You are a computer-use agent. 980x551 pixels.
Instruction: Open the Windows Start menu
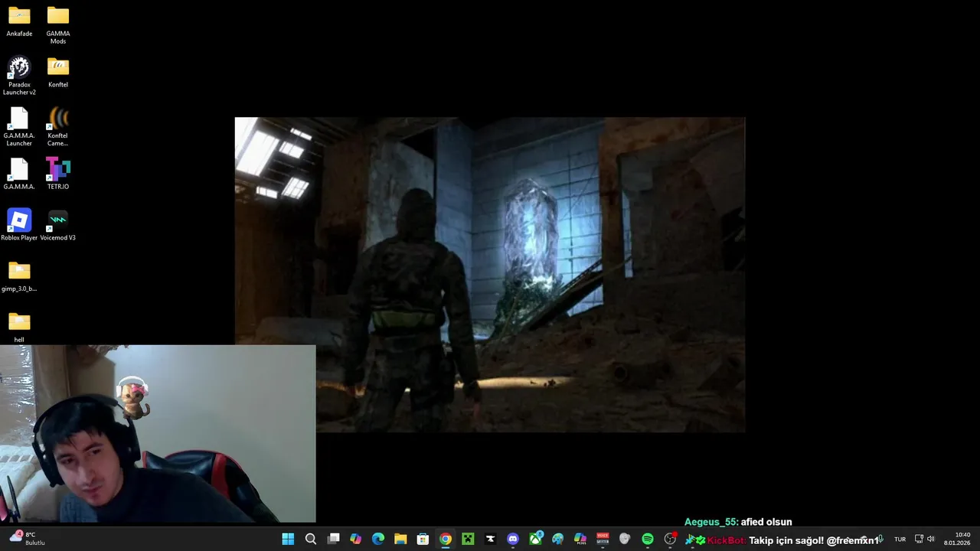pos(288,539)
